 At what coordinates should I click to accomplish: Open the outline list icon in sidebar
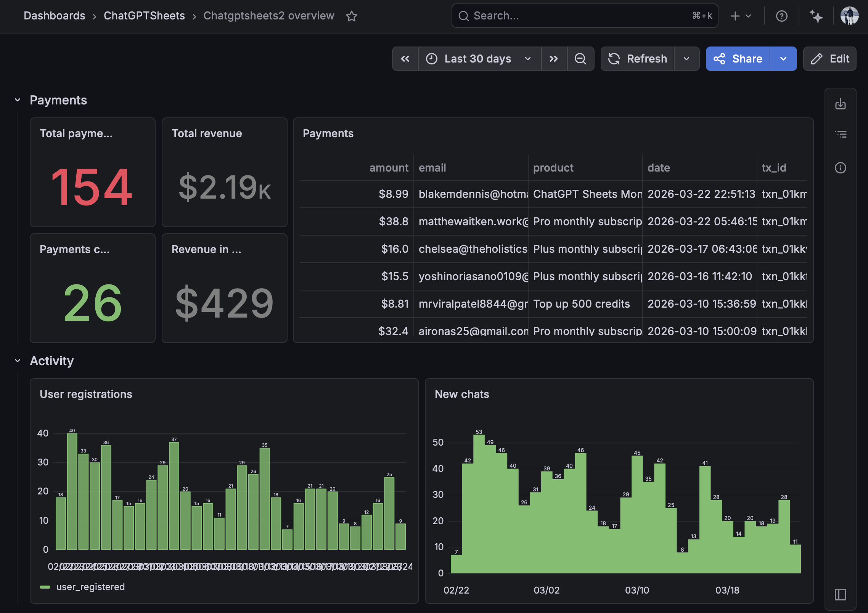pos(841,134)
